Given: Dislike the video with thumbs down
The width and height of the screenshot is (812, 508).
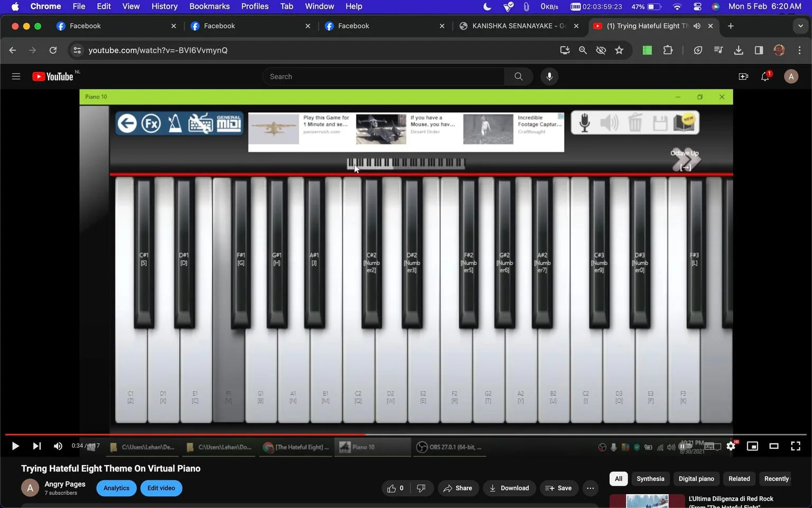Looking at the screenshot, I should 421,488.
